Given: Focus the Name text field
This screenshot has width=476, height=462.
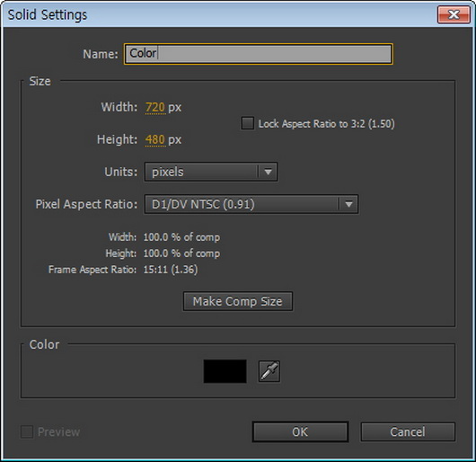Looking at the screenshot, I should (259, 54).
